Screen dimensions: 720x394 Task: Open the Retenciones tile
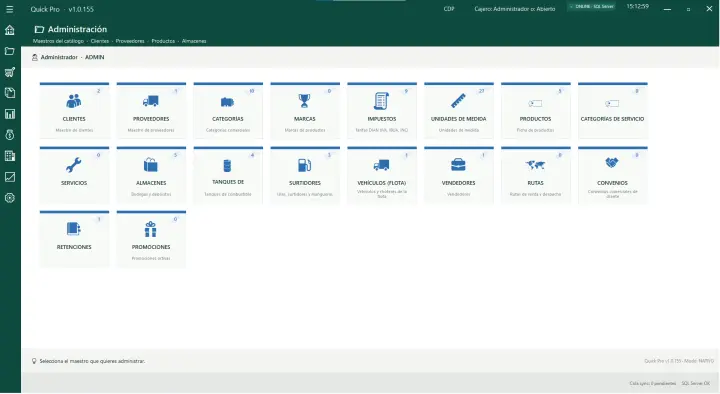[x=74, y=239]
